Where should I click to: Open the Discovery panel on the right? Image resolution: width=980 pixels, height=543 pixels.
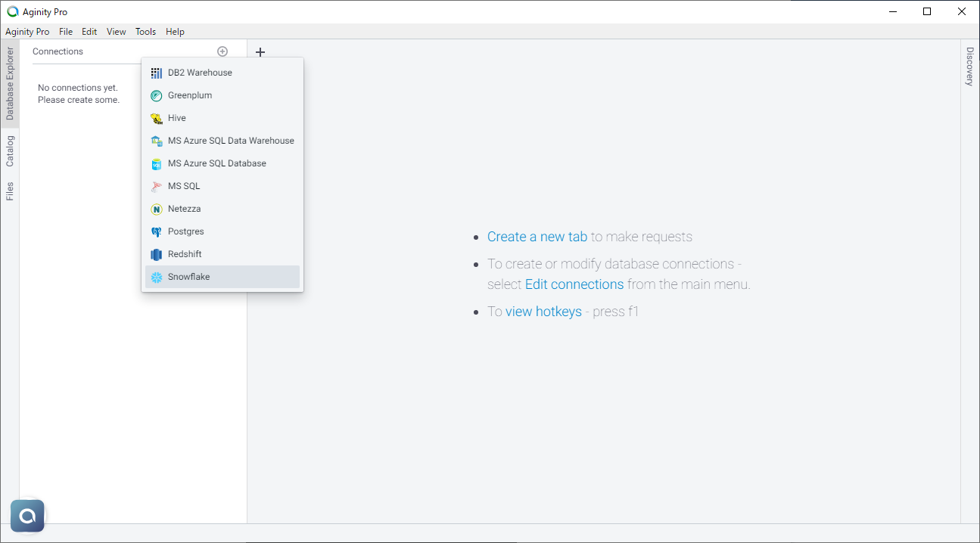coord(969,67)
